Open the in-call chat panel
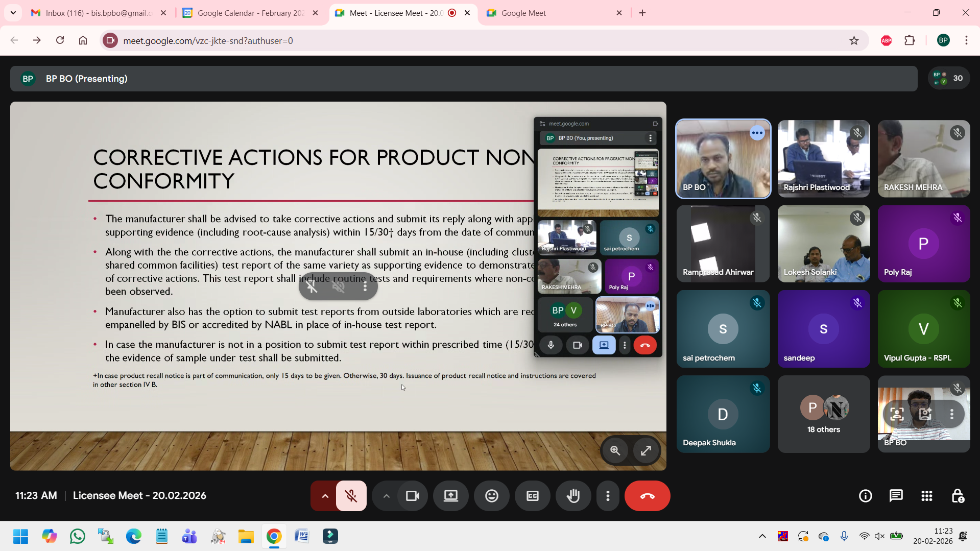 (896, 496)
